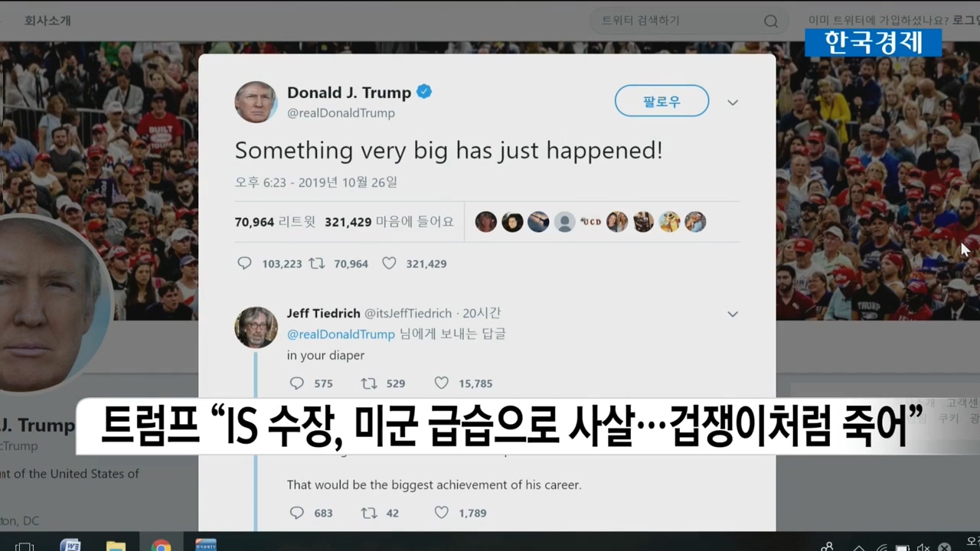Open the @realDonaldTrump mention link in reply
Viewport: 980px width, 551px height.
pos(341,334)
